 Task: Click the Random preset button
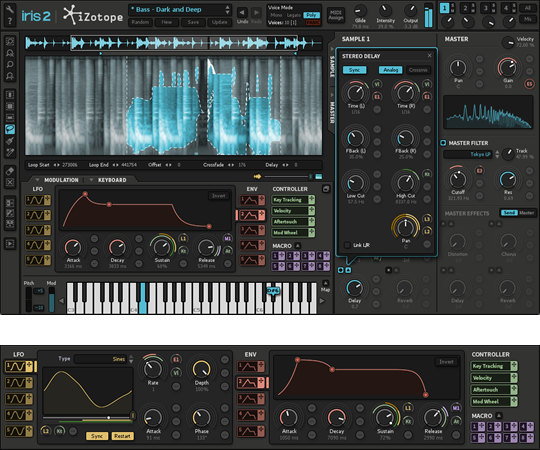[140, 22]
